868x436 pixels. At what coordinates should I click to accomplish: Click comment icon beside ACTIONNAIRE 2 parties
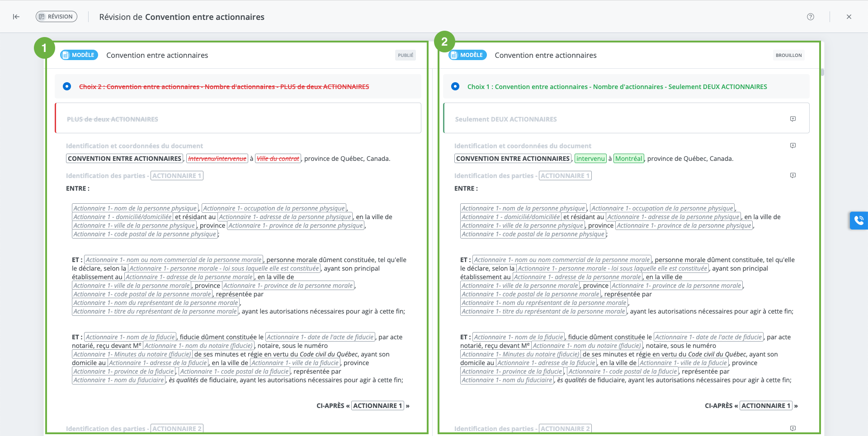pos(793,428)
